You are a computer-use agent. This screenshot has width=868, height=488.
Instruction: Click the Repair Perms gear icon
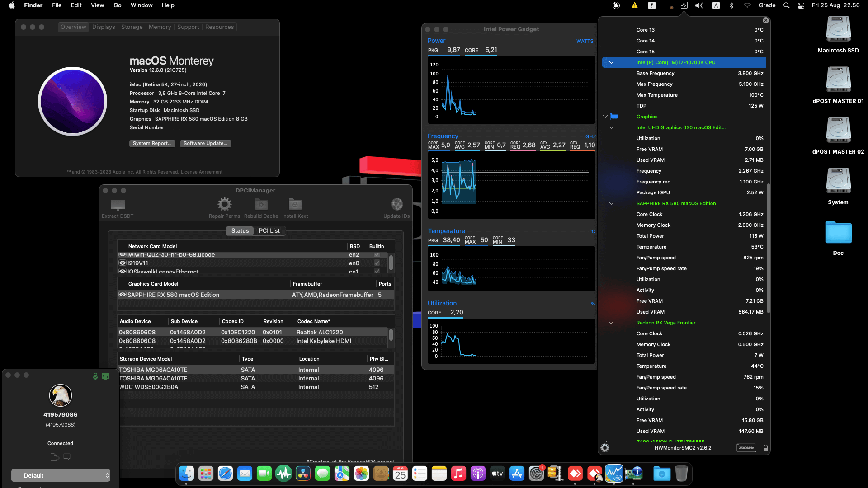(224, 205)
